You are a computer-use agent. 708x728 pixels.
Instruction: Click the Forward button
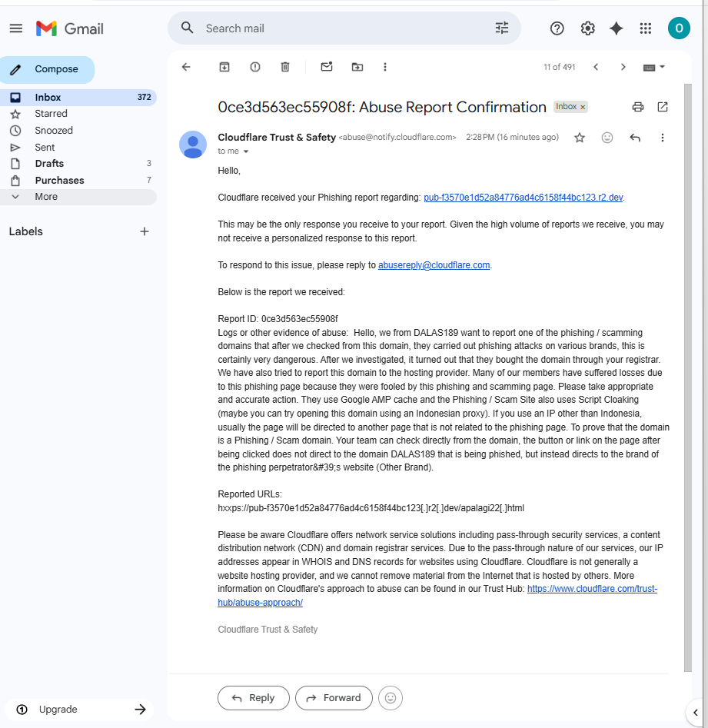tap(334, 698)
